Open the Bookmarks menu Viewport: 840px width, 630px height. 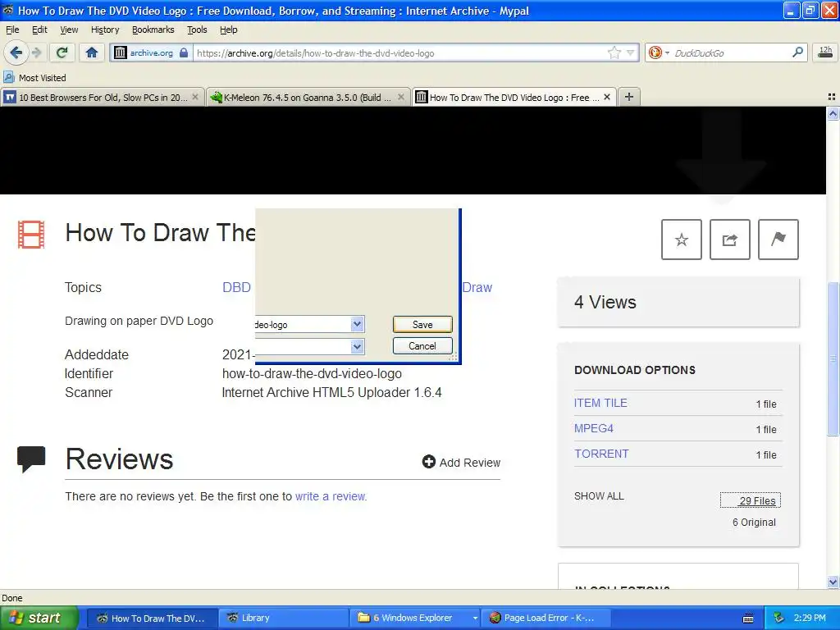(153, 30)
